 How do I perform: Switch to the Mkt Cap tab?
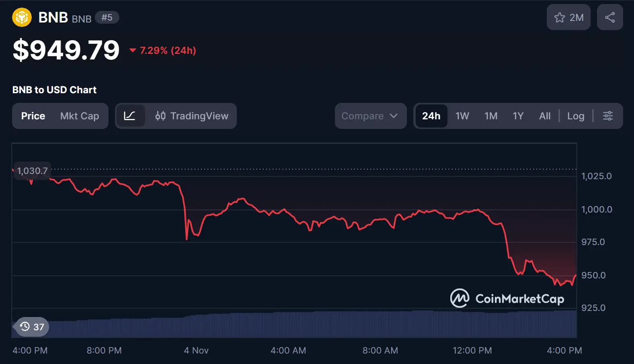[x=80, y=116]
